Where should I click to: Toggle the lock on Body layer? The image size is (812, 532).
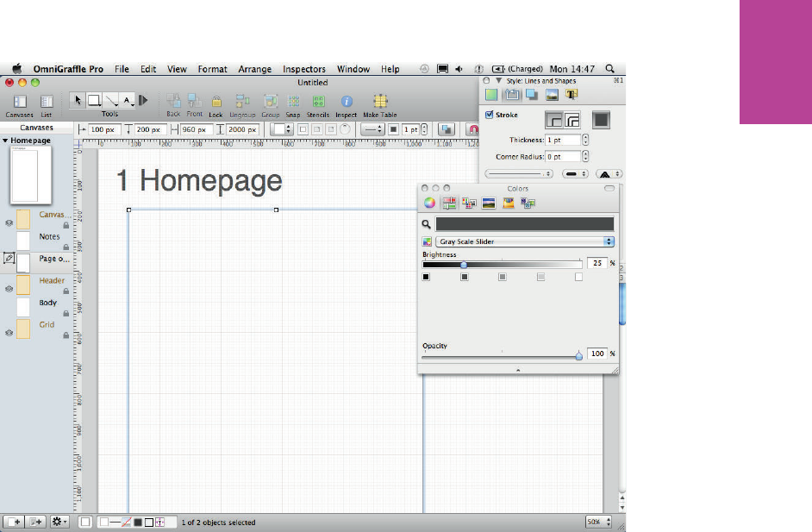pyautogui.click(x=66, y=313)
